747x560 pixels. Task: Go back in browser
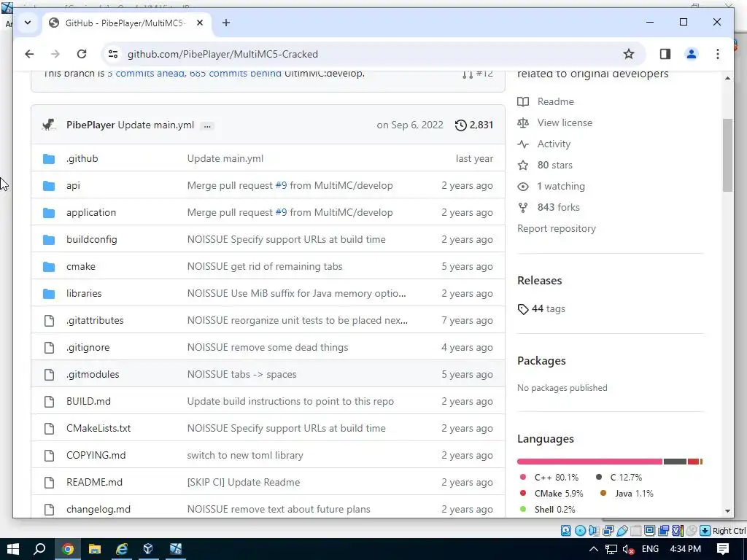click(x=29, y=54)
